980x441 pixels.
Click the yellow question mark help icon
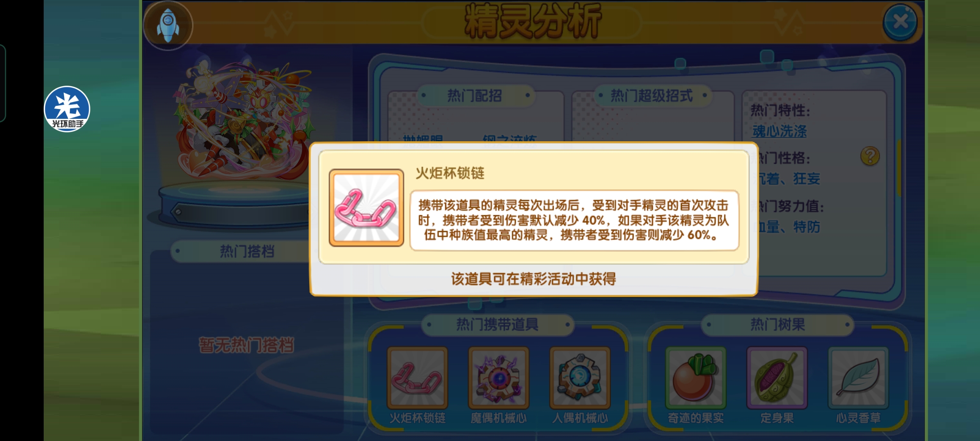pos(870,156)
